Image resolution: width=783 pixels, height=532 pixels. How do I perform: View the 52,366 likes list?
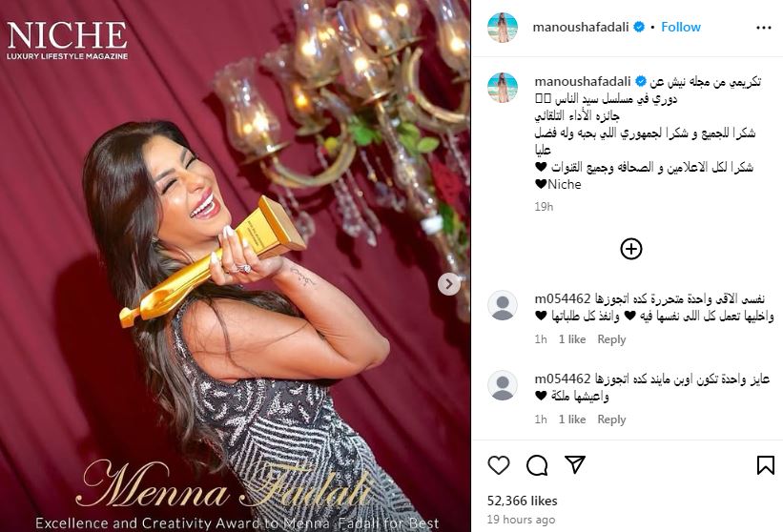click(522, 501)
